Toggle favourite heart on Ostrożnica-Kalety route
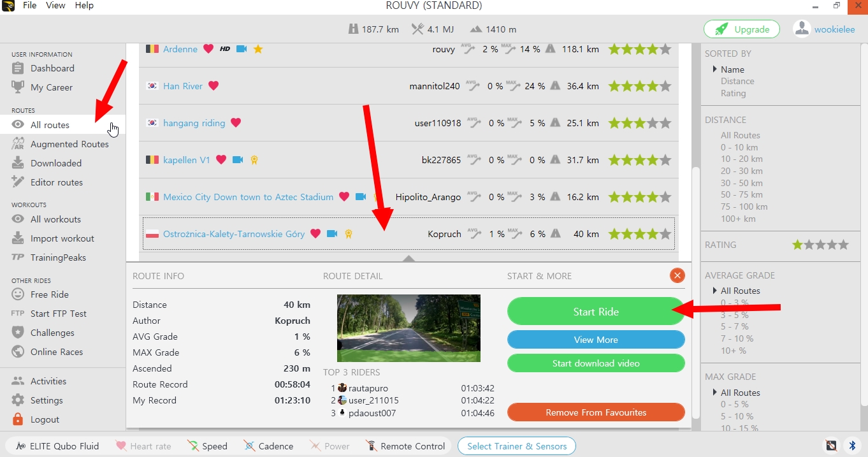 point(315,234)
